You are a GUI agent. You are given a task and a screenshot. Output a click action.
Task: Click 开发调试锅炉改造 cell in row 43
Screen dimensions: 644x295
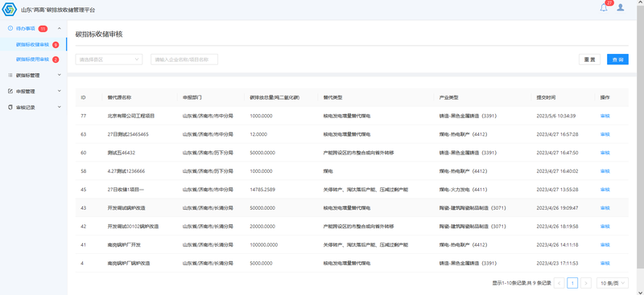[127, 208]
